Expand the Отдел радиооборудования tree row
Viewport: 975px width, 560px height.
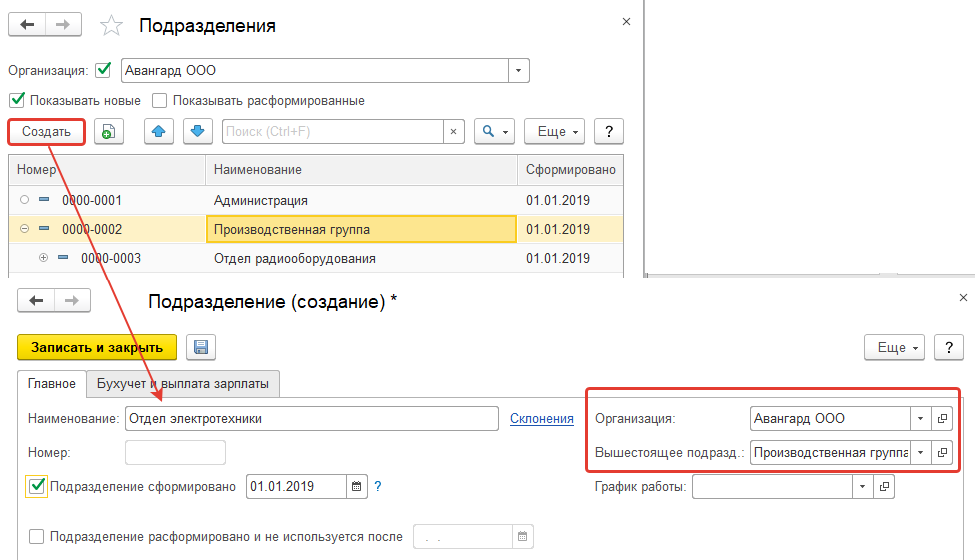coord(44,259)
